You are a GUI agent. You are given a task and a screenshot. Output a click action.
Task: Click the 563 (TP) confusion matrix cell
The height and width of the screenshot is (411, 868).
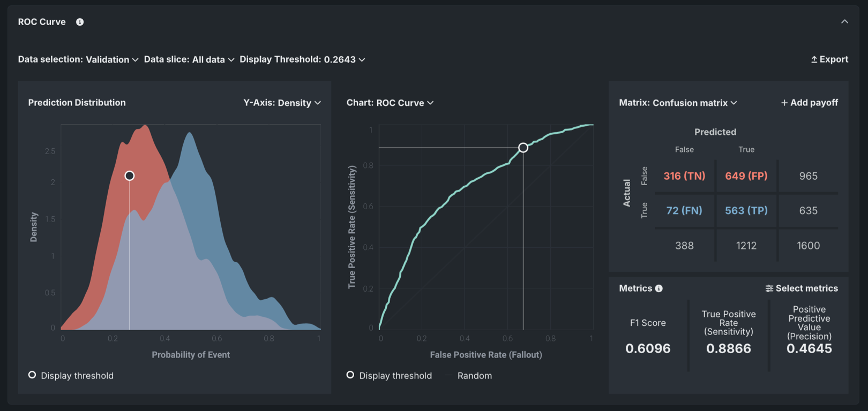click(x=746, y=210)
